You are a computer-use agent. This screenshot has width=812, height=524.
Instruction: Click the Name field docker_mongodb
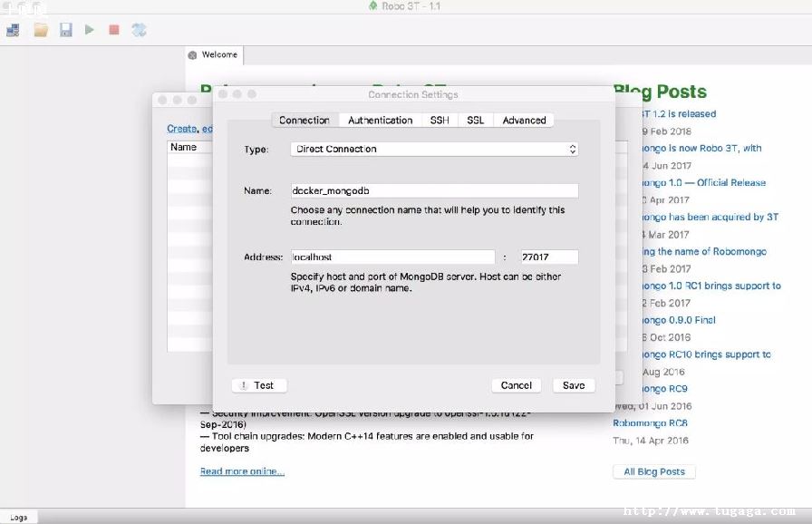coord(434,190)
